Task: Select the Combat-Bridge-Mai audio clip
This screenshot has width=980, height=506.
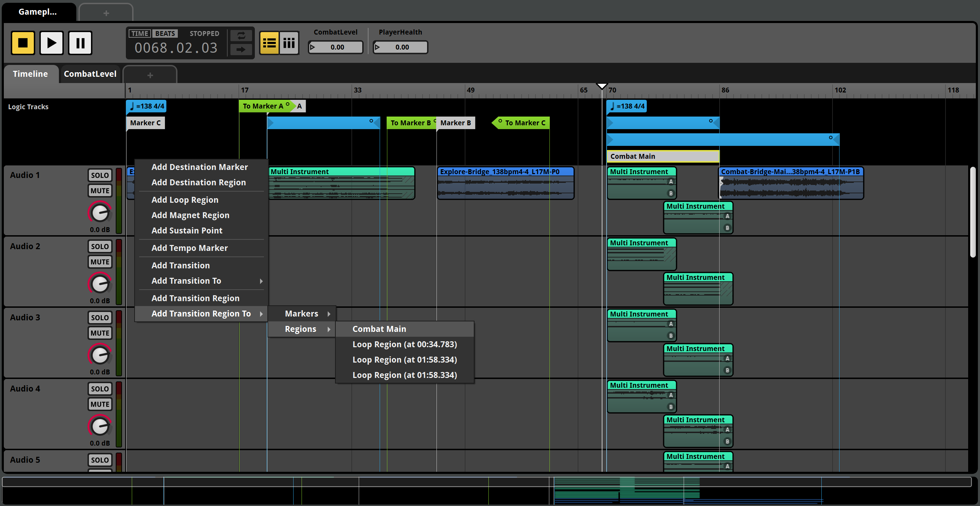Action: pyautogui.click(x=791, y=183)
